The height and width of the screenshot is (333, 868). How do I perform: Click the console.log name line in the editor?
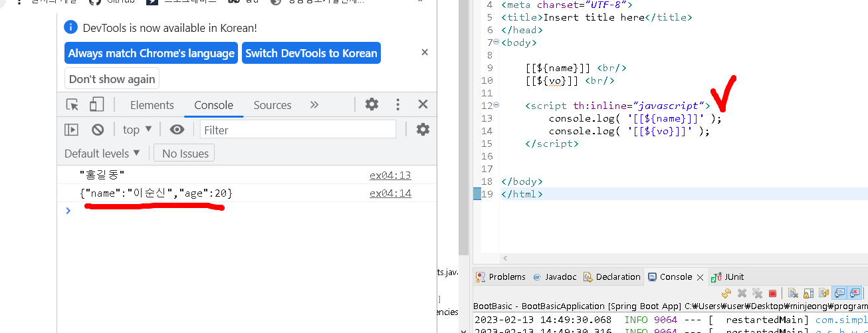click(x=635, y=118)
